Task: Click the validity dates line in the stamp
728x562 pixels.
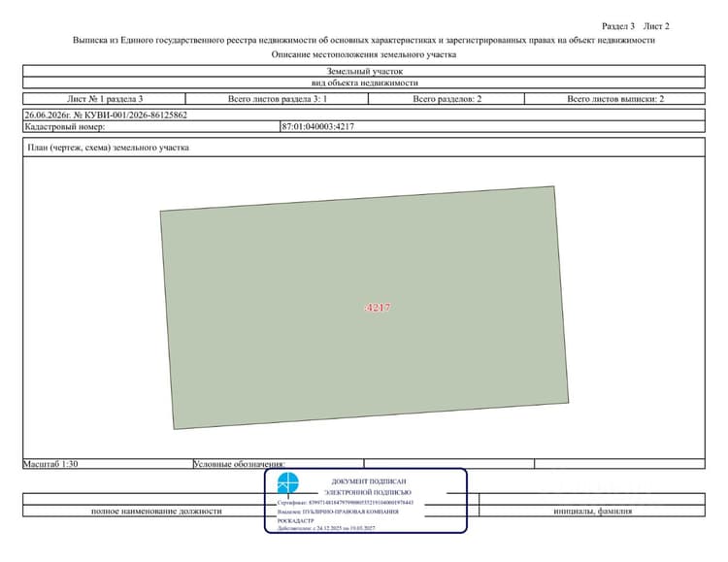Action: click(x=326, y=528)
